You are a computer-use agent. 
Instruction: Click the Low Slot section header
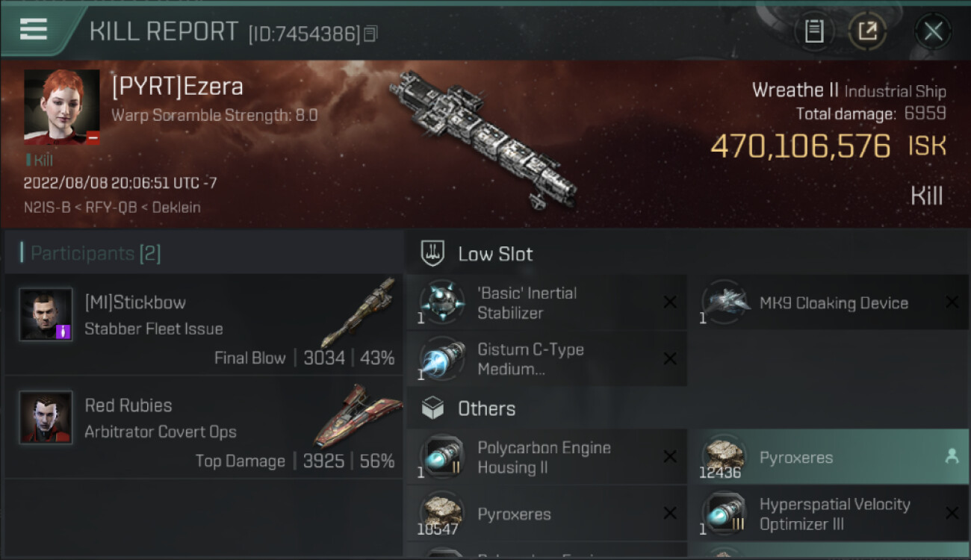pos(495,254)
